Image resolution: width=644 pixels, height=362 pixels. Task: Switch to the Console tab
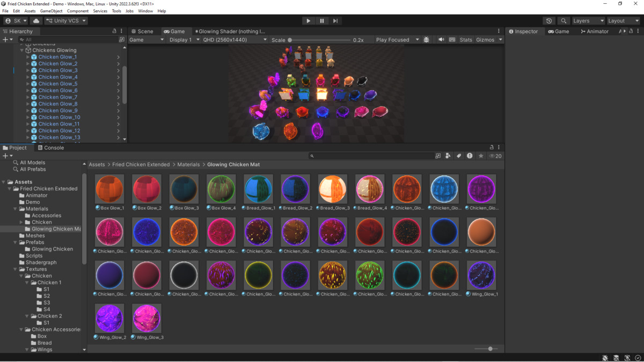[50, 147]
